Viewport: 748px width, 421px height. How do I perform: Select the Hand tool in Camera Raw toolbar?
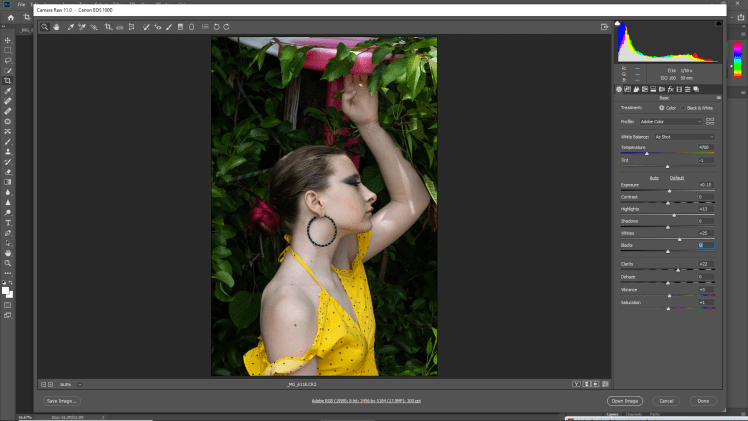[x=57, y=27]
